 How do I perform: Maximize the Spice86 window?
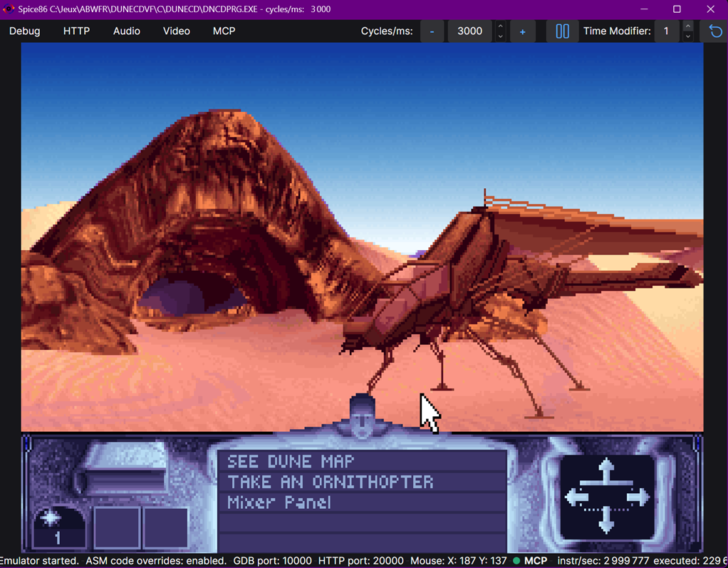click(677, 9)
